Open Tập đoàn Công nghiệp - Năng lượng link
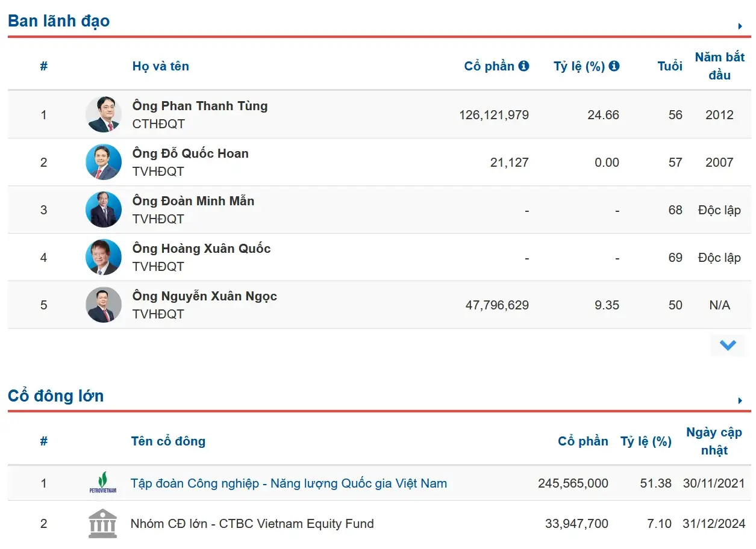This screenshot has height=549, width=756. tap(289, 483)
